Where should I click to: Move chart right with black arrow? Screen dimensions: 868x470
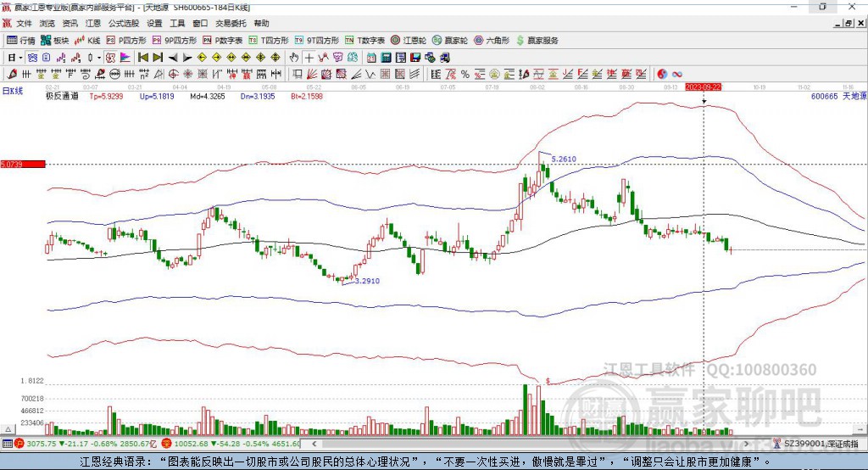tap(187, 58)
